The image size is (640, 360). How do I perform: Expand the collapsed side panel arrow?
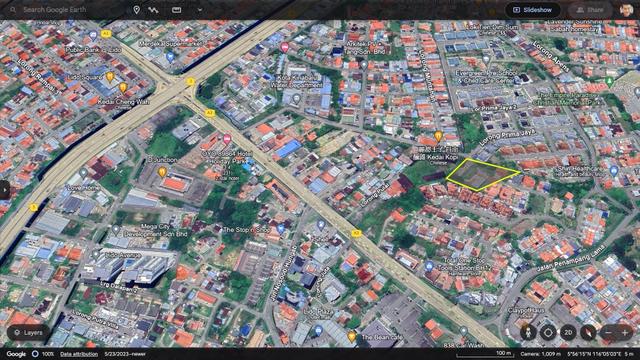(4, 190)
